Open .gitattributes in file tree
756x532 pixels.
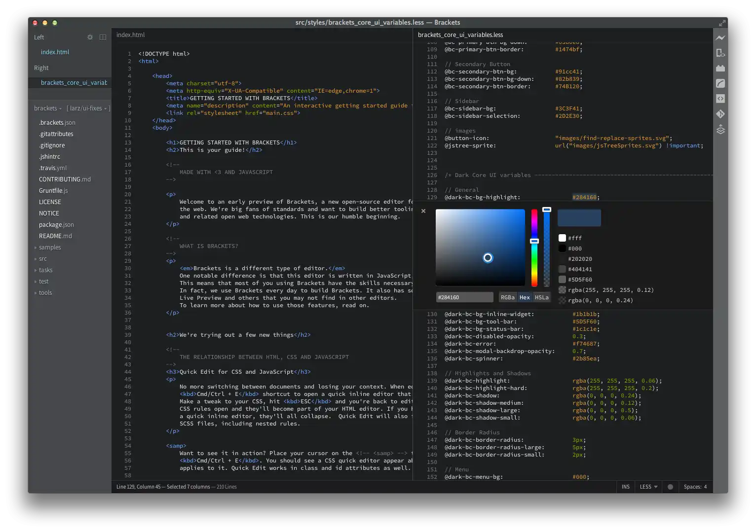[56, 134]
